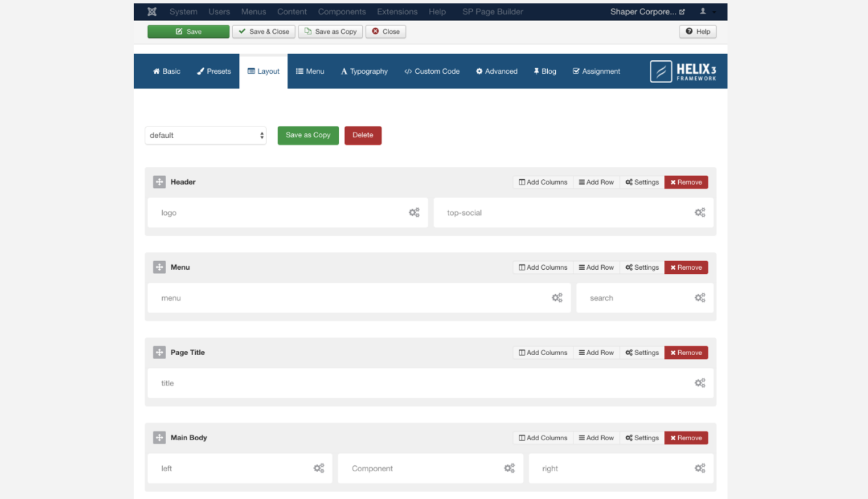Click the red Delete button
This screenshot has height=499, width=868.
tap(363, 135)
